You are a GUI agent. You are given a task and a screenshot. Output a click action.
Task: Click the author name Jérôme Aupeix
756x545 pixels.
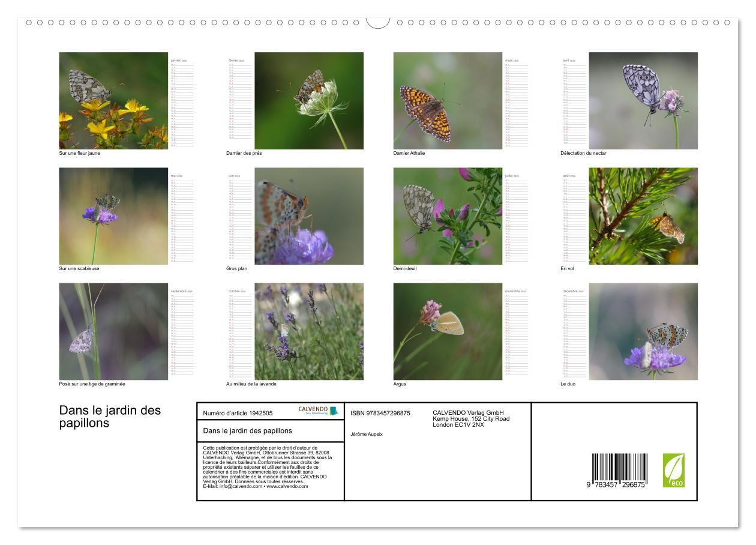point(367,434)
